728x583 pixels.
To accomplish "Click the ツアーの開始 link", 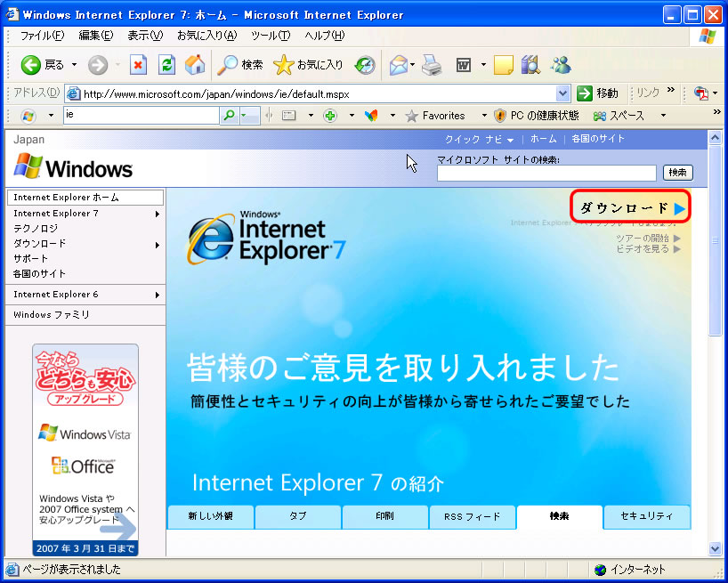I will pos(648,239).
